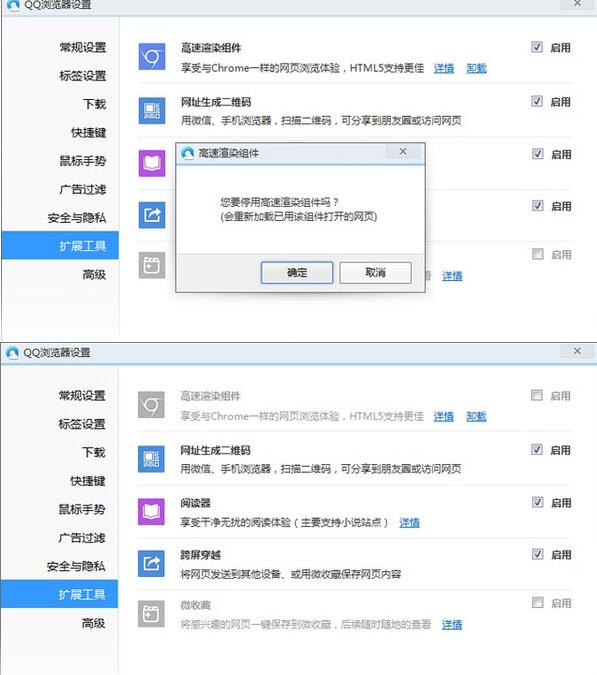Switch to 鼠标手势 in lower window

point(82,509)
